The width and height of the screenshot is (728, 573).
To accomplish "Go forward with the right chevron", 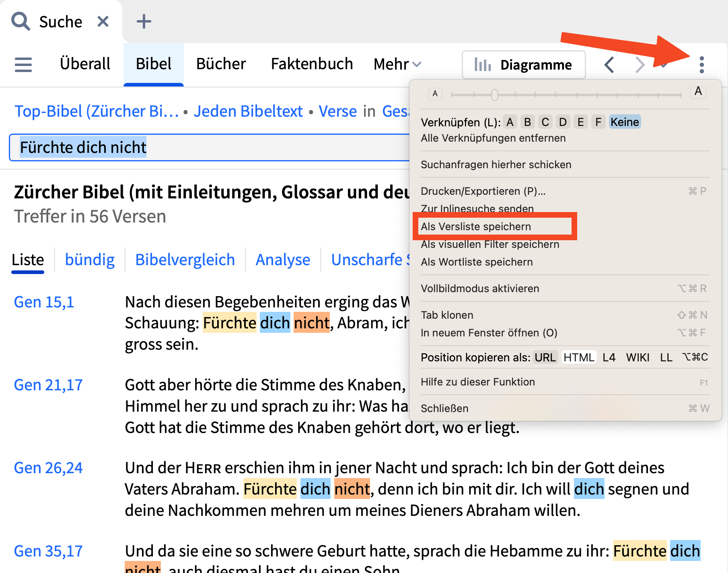I will [640, 64].
